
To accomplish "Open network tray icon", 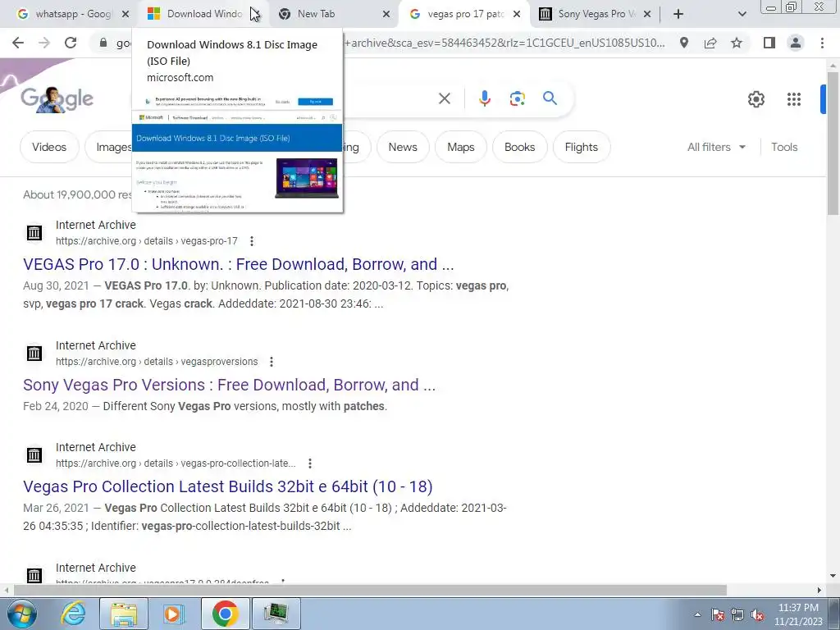I will point(737,615).
